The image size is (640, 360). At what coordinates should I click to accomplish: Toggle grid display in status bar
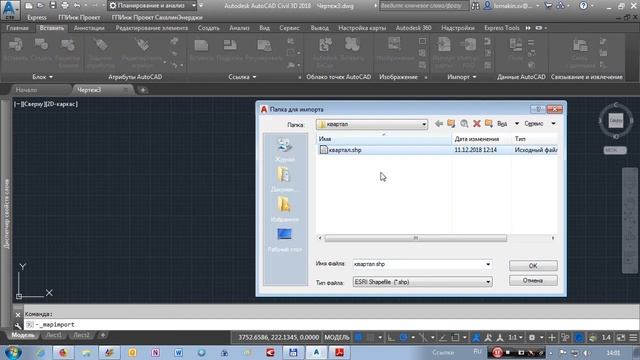pos(358,338)
